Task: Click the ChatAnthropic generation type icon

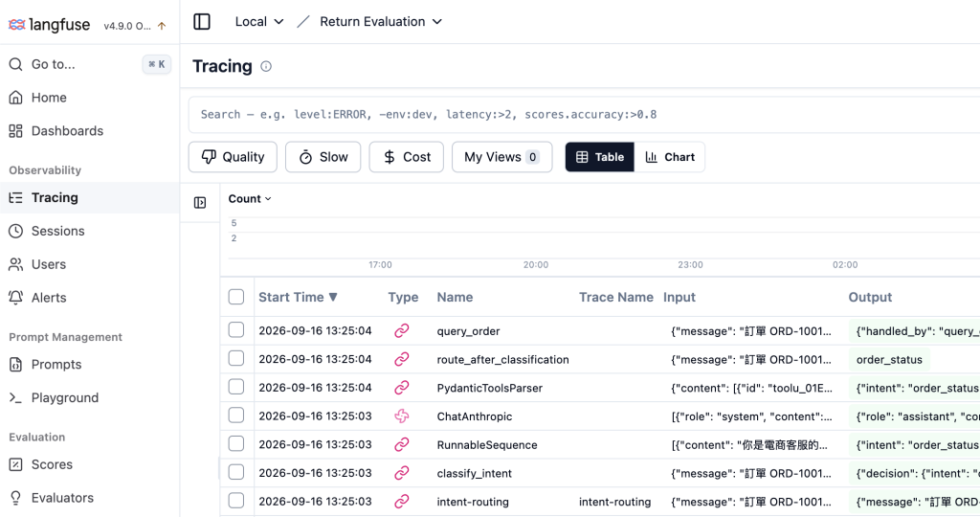Action: (401, 416)
